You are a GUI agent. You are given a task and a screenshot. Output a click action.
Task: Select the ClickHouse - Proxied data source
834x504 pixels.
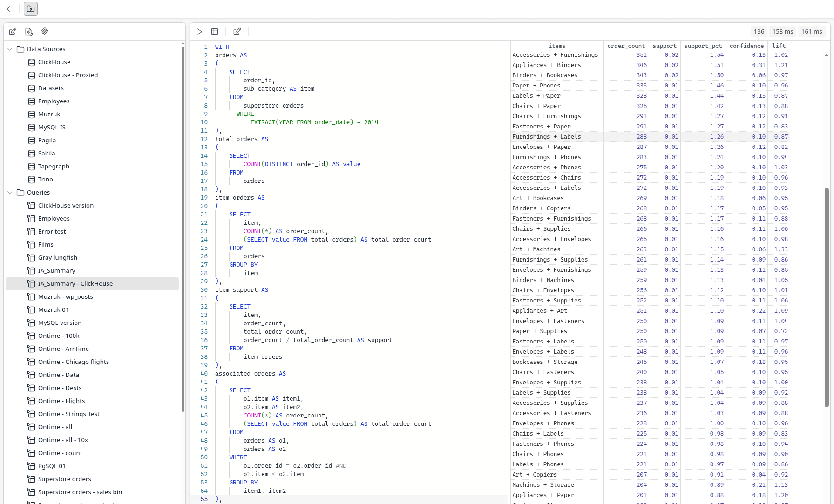click(68, 75)
